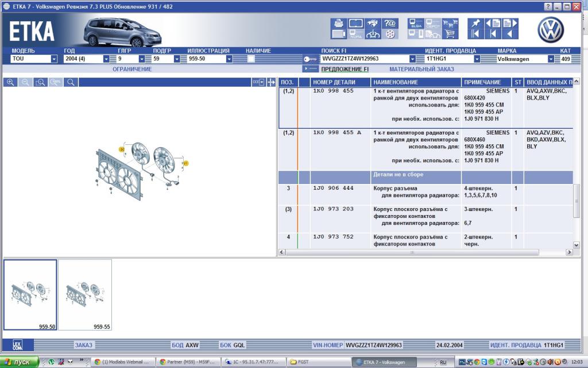Screen dimensions: 588x368
Task: Go to next page document icon
Action: click(510, 23)
